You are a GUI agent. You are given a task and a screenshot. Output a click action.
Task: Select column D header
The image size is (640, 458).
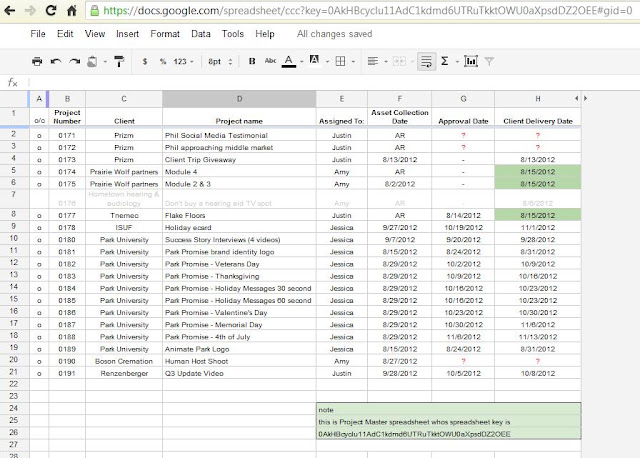click(x=239, y=99)
